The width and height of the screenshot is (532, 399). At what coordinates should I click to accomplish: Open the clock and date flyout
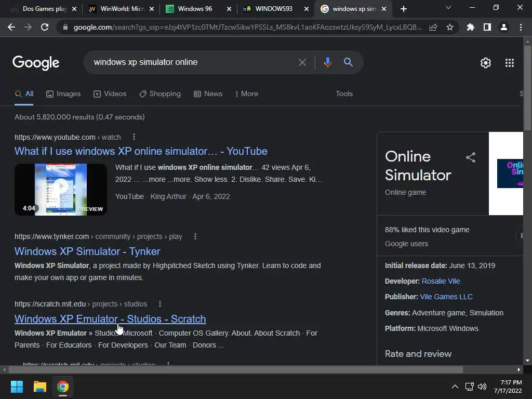[x=508, y=387]
